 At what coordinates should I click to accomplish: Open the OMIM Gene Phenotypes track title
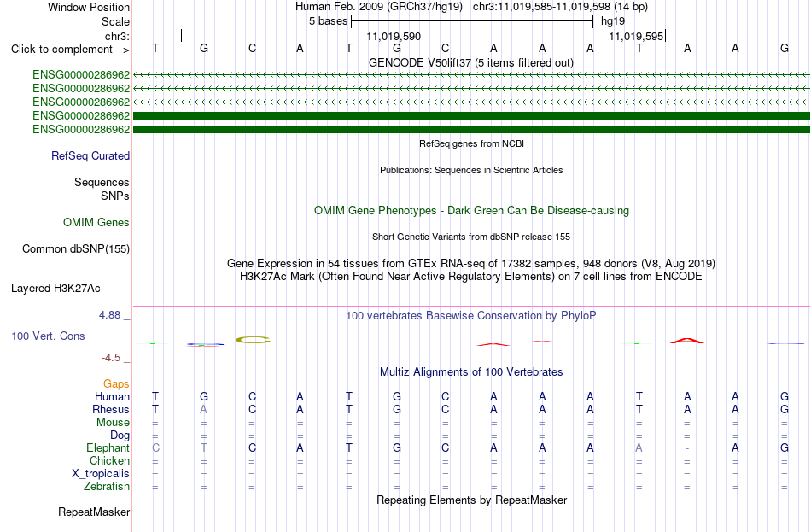point(471,211)
